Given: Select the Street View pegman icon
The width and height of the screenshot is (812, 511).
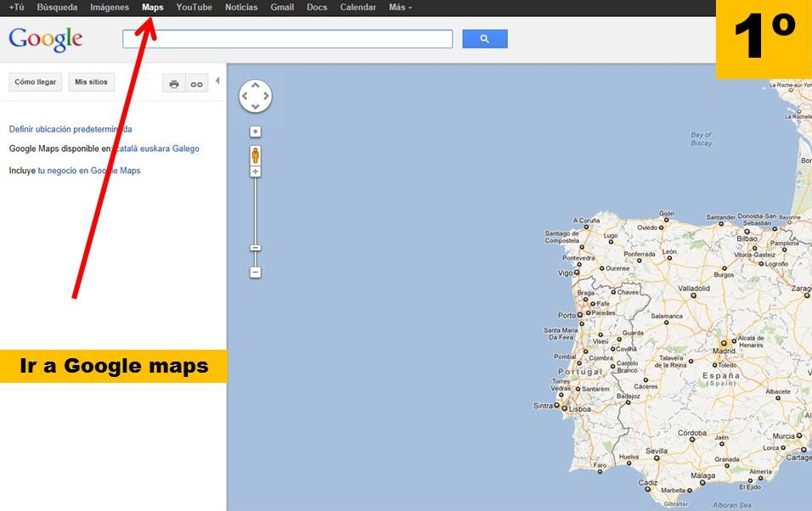Looking at the screenshot, I should click(x=255, y=154).
